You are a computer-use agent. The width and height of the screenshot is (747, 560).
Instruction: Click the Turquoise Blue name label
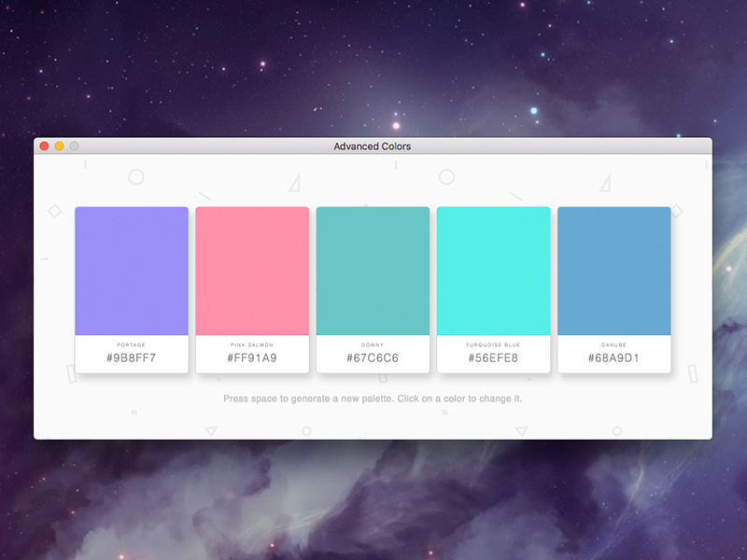(493, 342)
